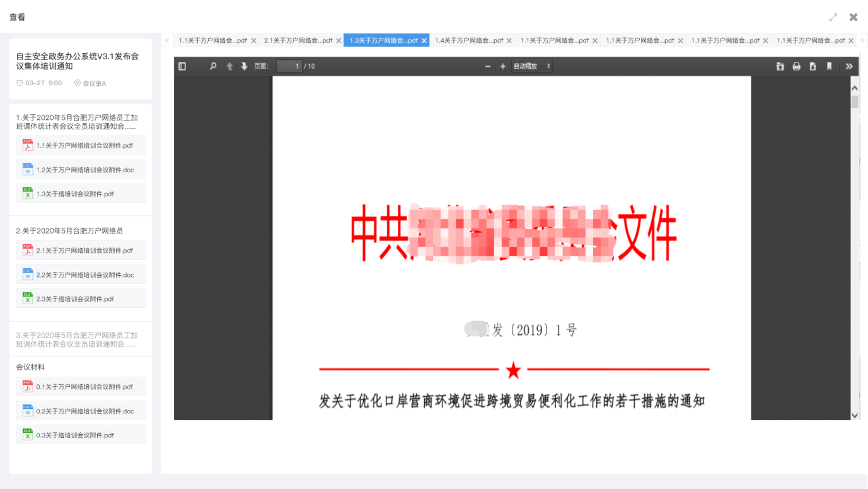Screen dimensions: 868x489
Task: Select agenda item 2.关于2020年5月合肥万户网络员
Action: point(69,231)
